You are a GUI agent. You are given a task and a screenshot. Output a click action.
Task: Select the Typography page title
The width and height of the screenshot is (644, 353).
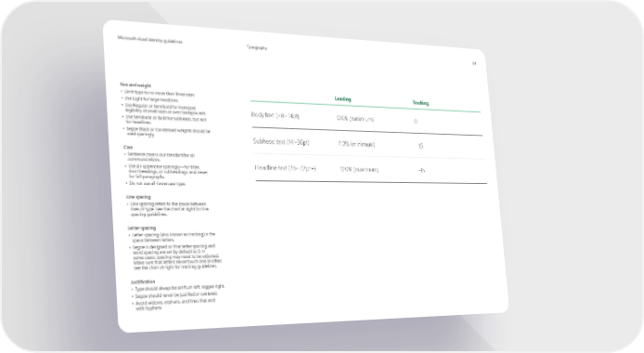tap(257, 47)
